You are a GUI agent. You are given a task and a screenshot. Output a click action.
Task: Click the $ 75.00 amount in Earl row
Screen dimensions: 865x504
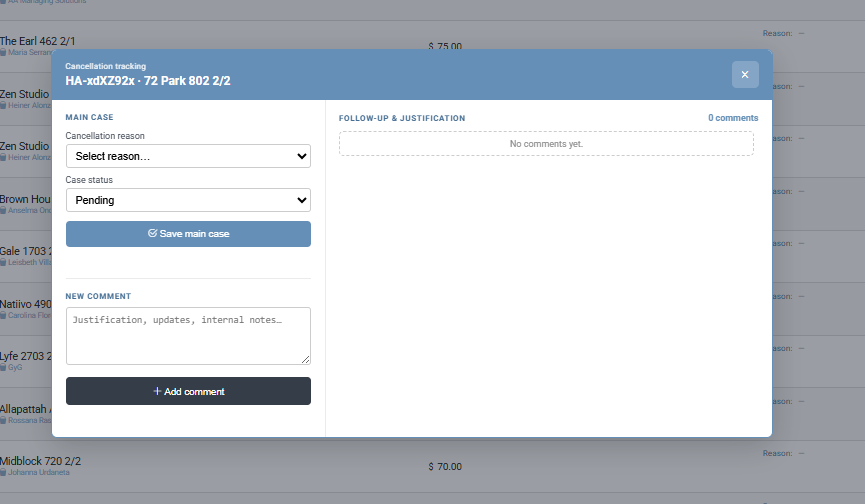point(445,46)
